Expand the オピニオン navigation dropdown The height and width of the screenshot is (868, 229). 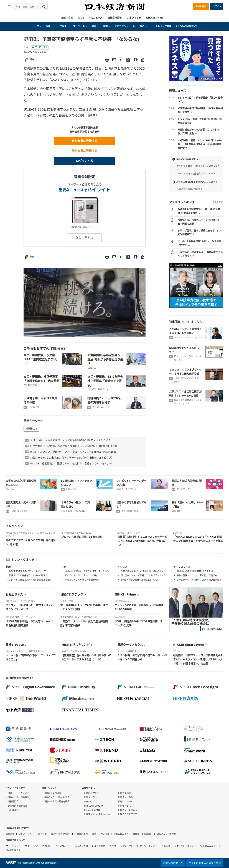pos(122,26)
